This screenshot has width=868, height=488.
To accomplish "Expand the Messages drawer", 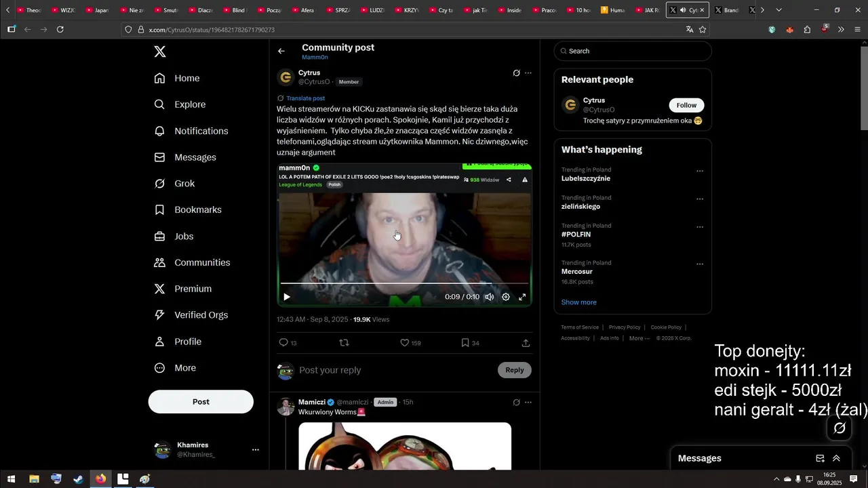I will (x=836, y=458).
